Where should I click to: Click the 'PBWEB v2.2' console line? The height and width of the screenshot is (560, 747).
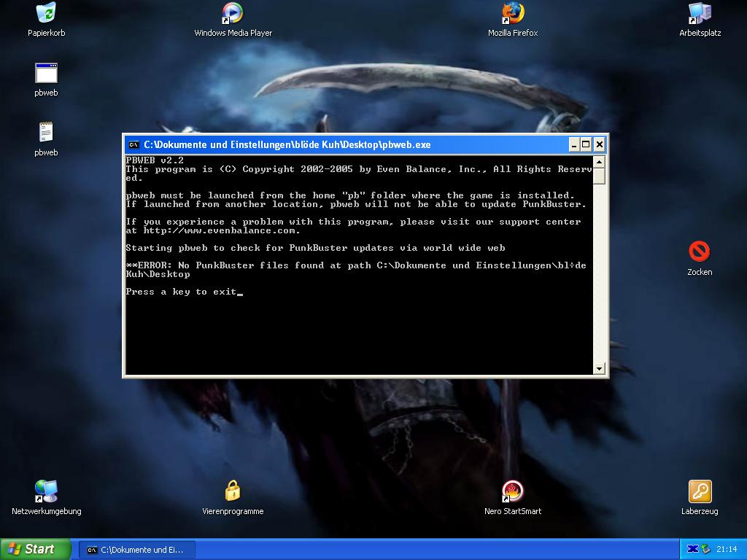click(x=155, y=160)
